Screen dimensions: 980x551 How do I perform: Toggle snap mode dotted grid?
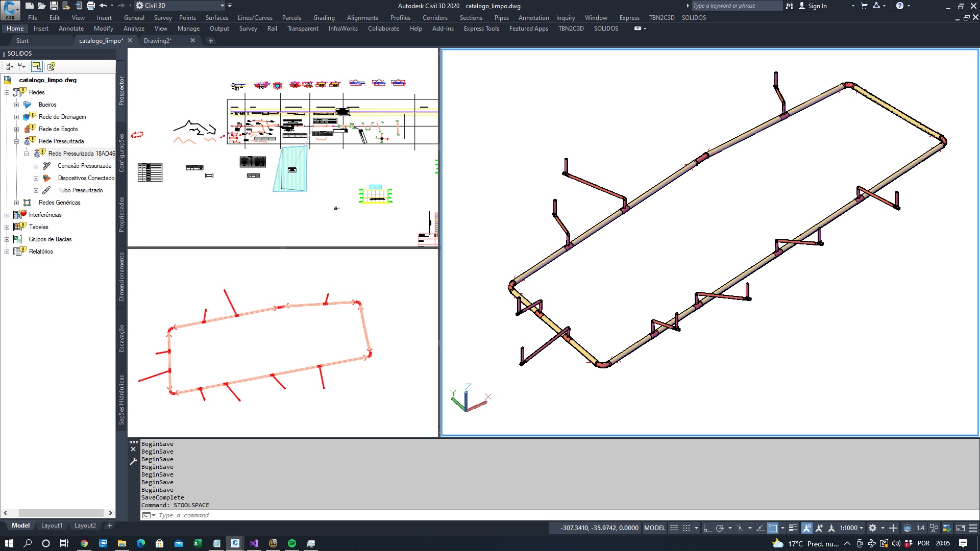687,528
